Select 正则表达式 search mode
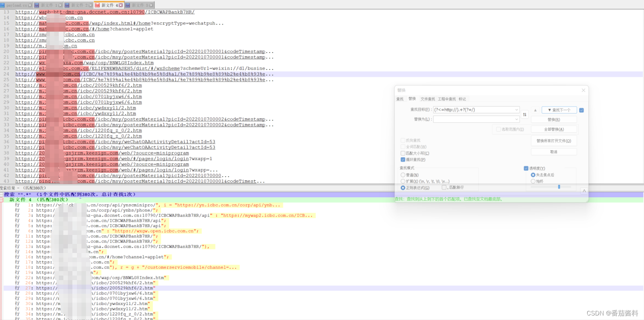 (x=403, y=188)
